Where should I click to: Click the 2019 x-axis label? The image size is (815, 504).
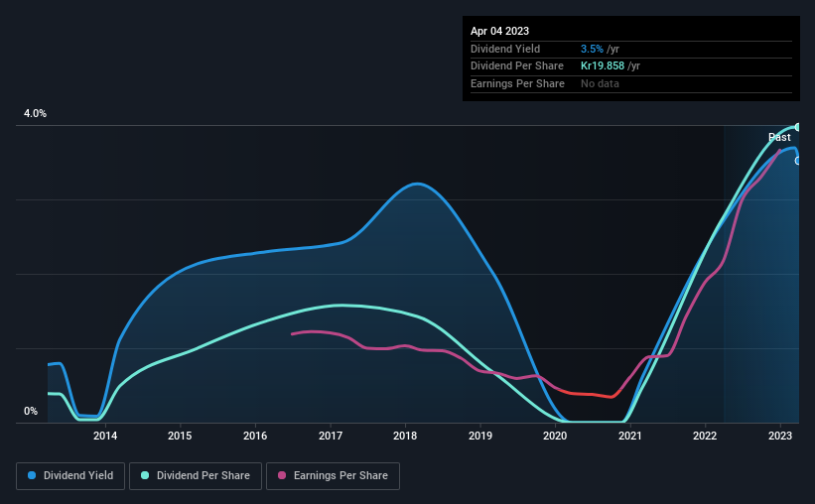click(x=480, y=436)
